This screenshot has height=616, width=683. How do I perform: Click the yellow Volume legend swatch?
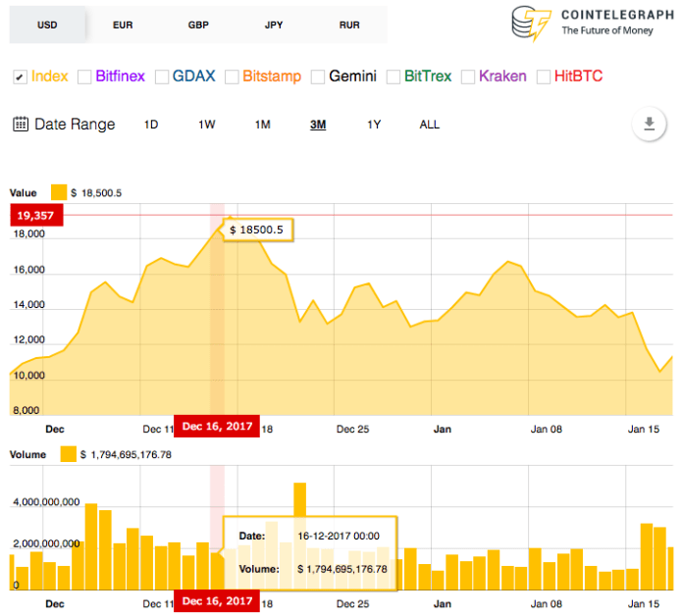tap(68, 453)
